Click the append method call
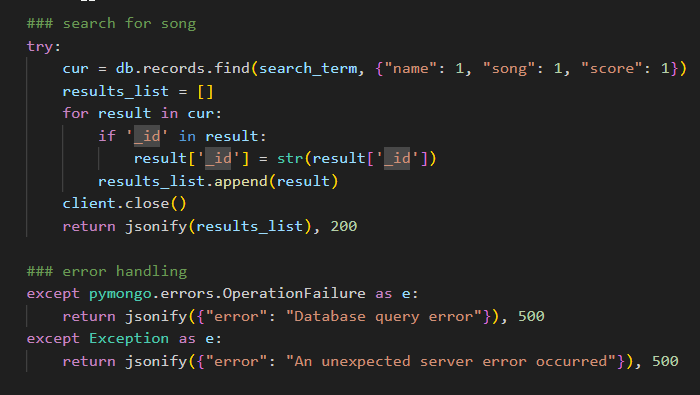700x395 pixels. point(241,181)
